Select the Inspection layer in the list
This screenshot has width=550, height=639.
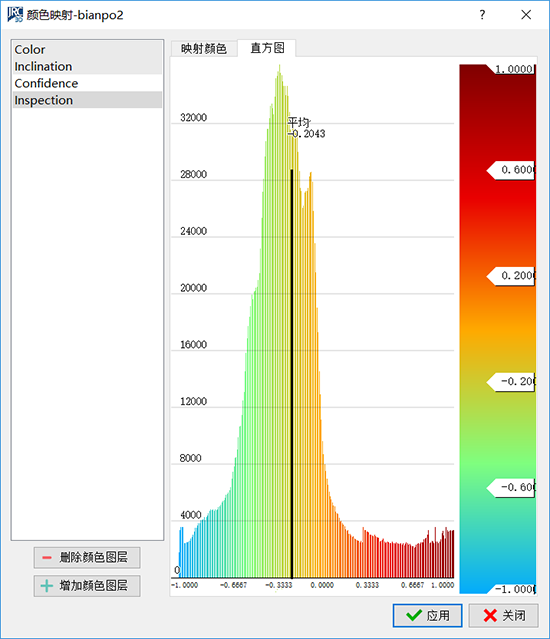point(87,100)
